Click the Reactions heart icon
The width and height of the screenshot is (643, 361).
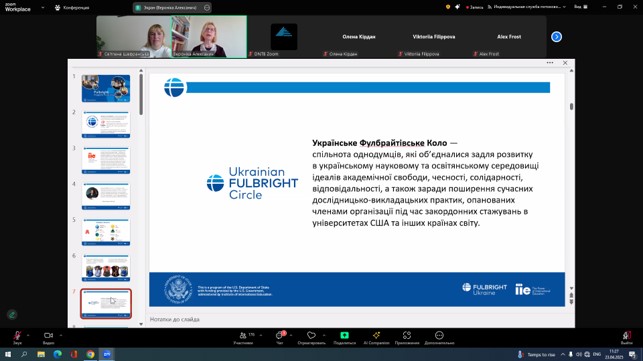(311, 337)
